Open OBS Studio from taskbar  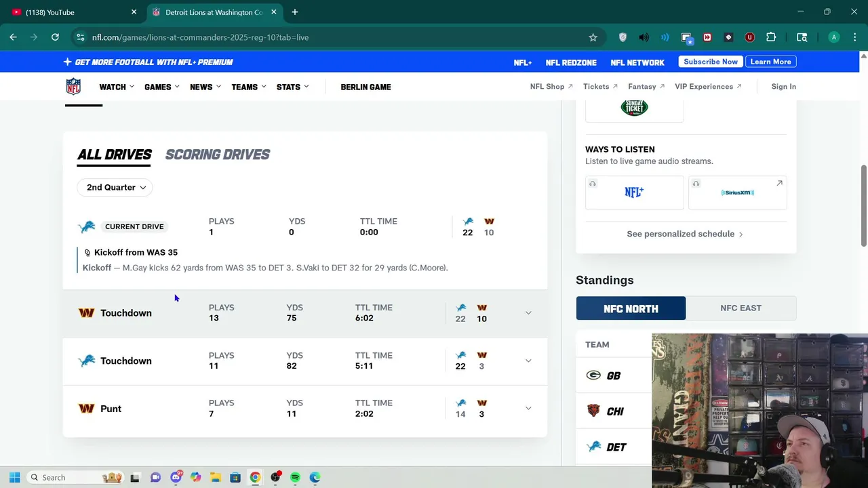pos(275,477)
